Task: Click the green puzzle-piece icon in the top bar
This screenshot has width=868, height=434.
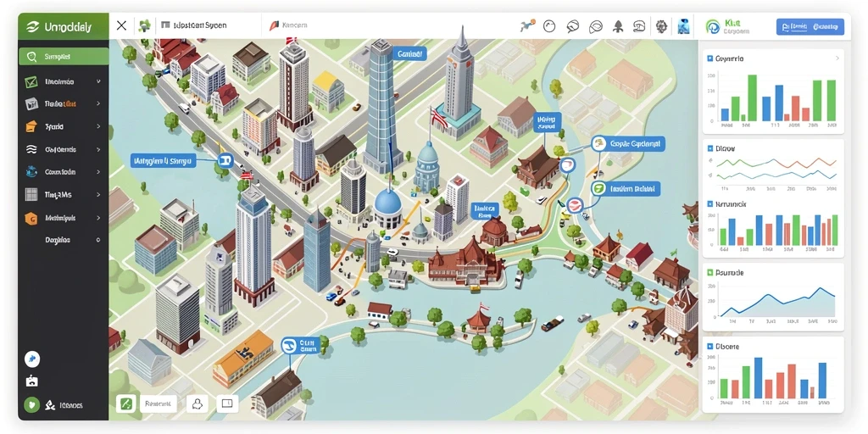Action: click(144, 25)
